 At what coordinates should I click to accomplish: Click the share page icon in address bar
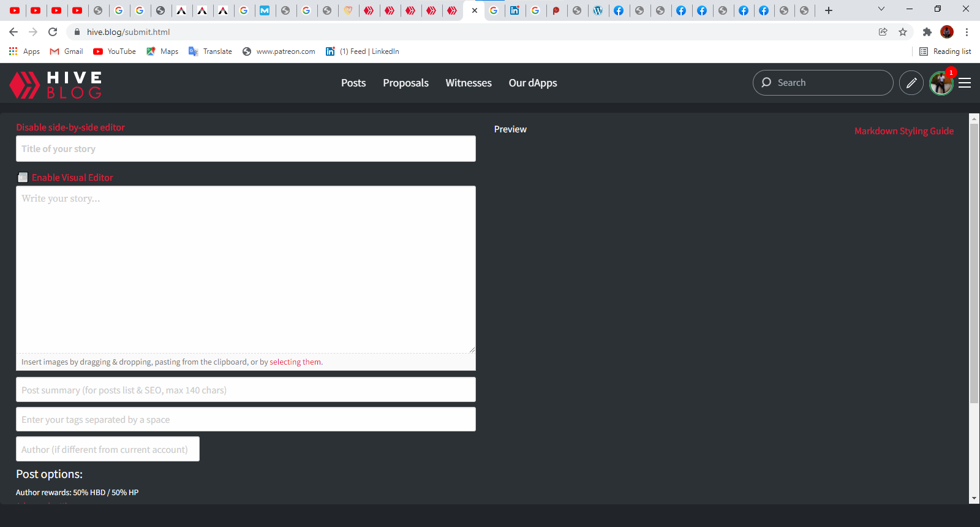[883, 32]
